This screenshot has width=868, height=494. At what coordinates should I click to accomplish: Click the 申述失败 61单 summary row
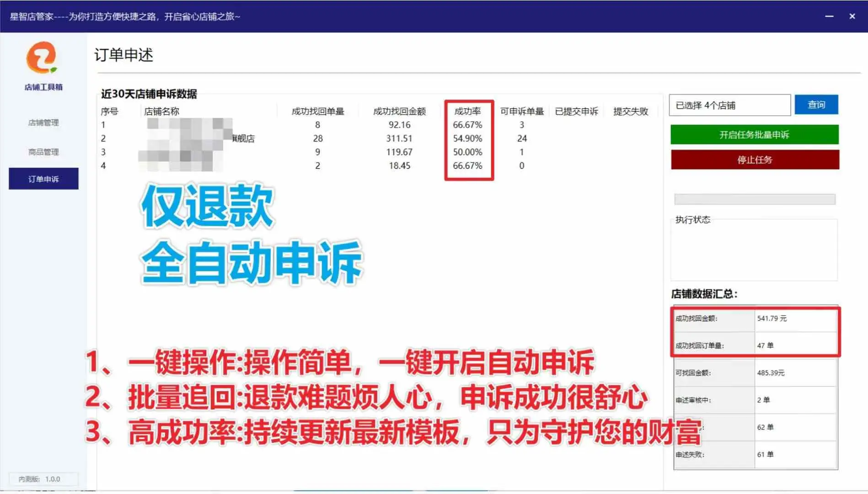point(755,454)
